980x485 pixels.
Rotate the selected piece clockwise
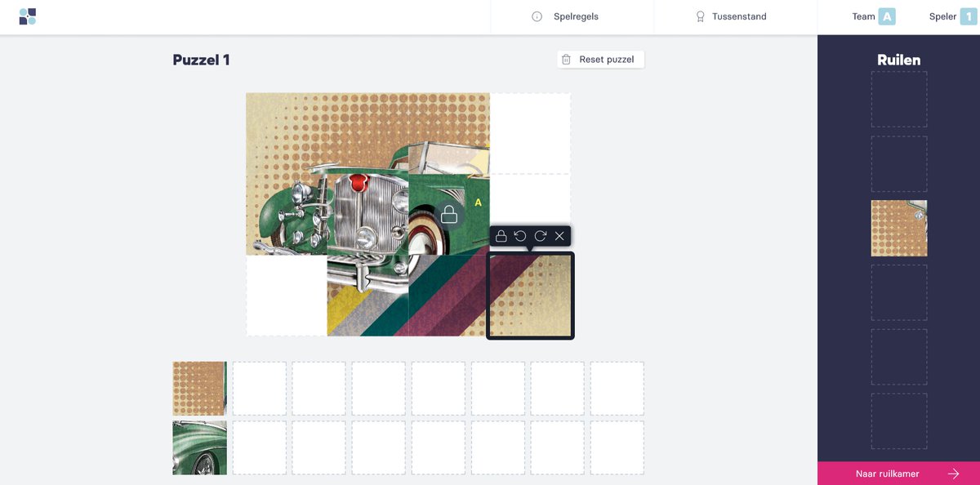click(x=540, y=236)
